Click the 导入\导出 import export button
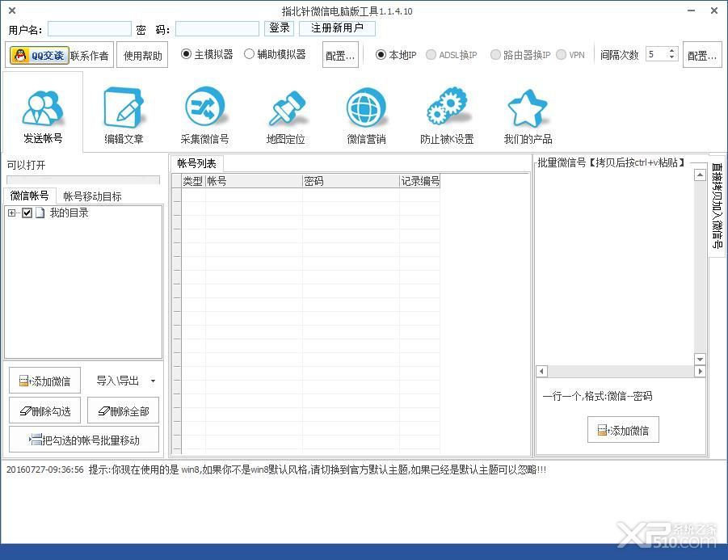 (x=118, y=381)
